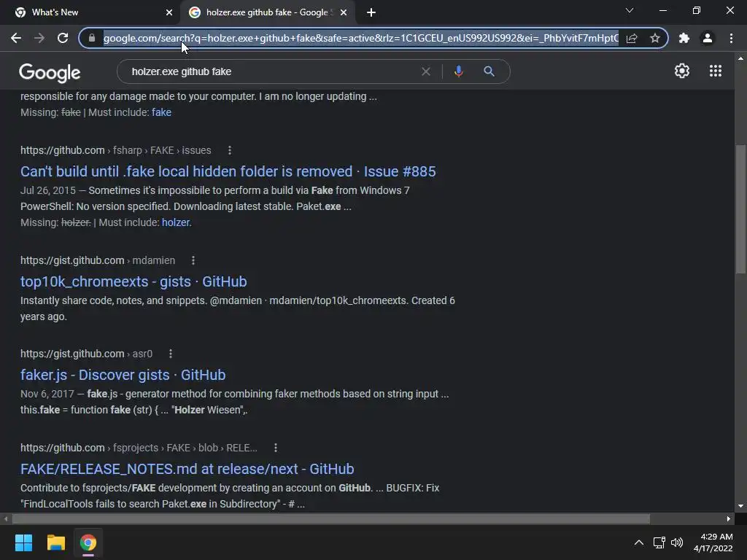Select the holzer.exe github fake tab
This screenshot has width=747, height=560.
click(267, 12)
